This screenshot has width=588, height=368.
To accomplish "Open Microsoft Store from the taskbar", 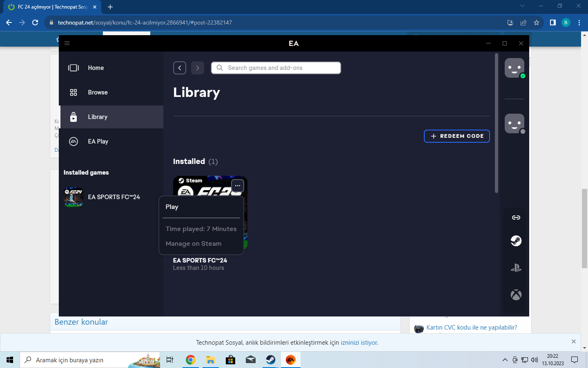I will coord(230,360).
